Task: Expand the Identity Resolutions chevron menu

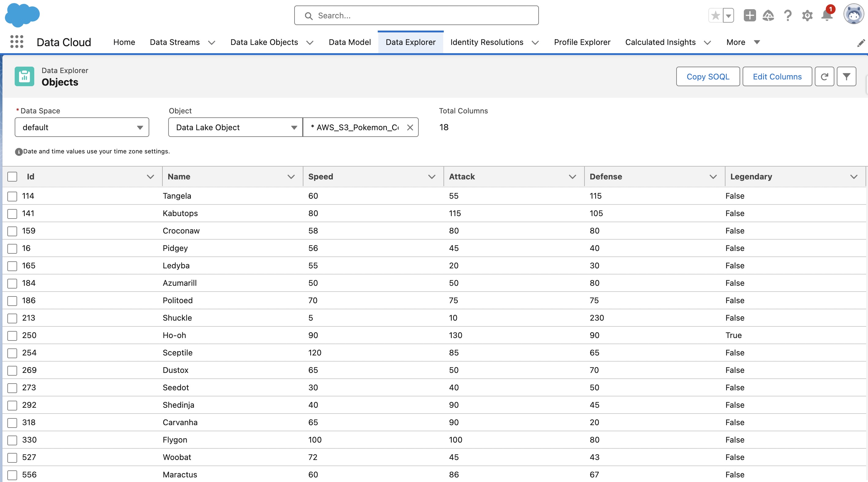Action: [x=535, y=42]
